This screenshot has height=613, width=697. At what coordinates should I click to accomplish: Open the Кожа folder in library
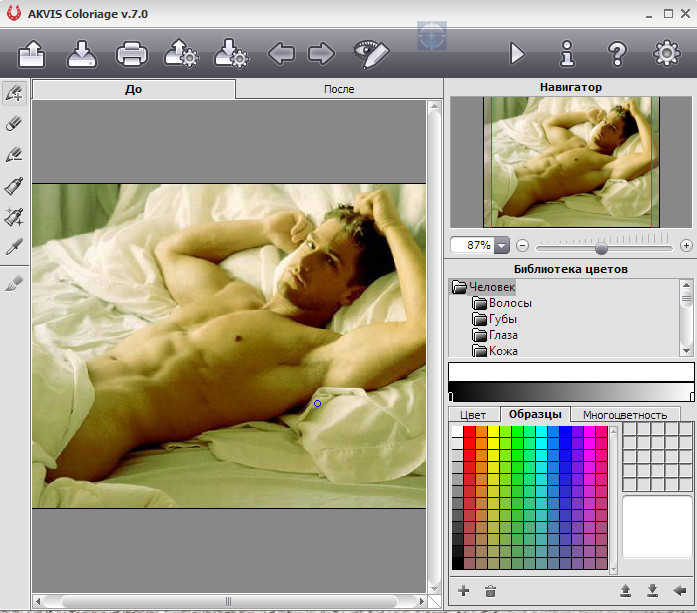click(x=503, y=351)
